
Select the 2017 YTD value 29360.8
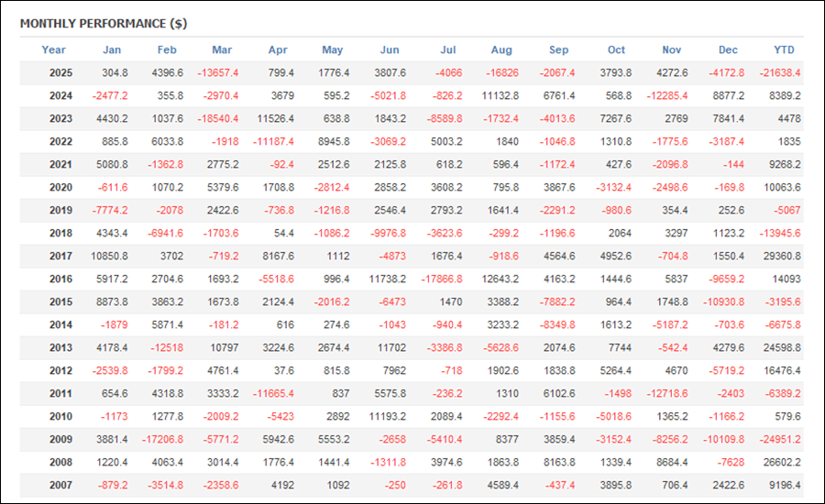pyautogui.click(x=778, y=256)
